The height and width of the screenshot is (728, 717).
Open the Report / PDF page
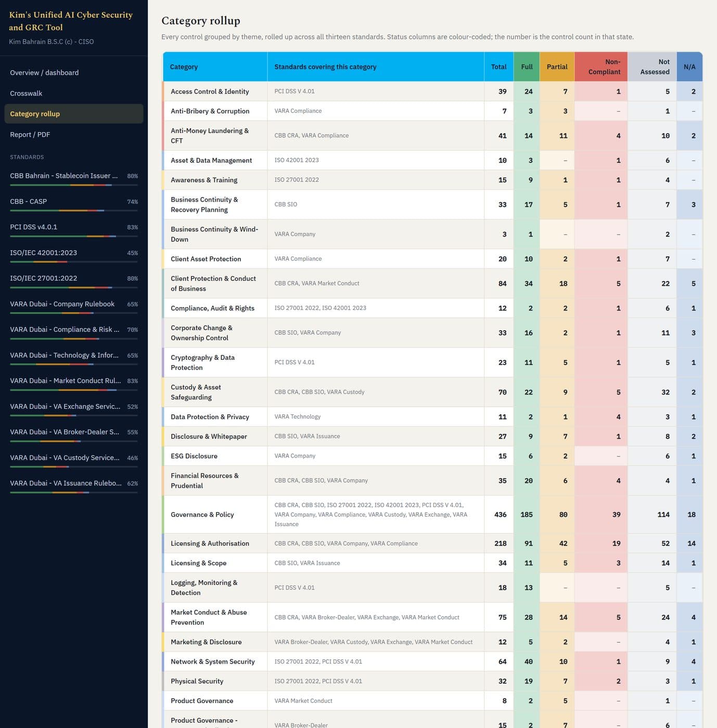click(x=74, y=135)
